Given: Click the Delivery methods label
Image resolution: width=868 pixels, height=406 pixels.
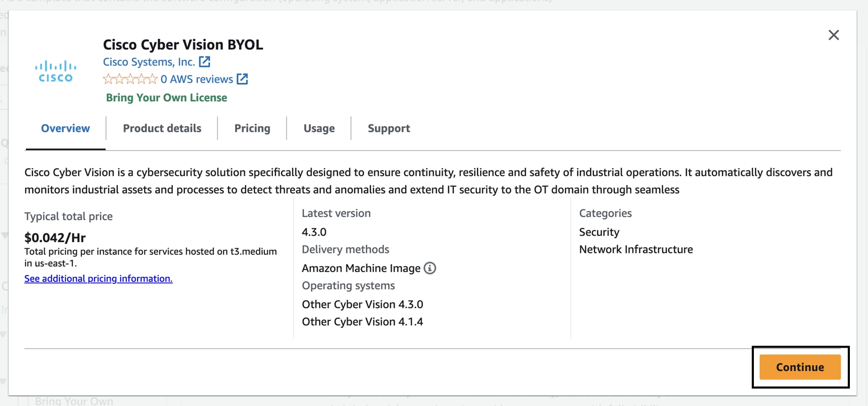Looking at the screenshot, I should [x=345, y=250].
